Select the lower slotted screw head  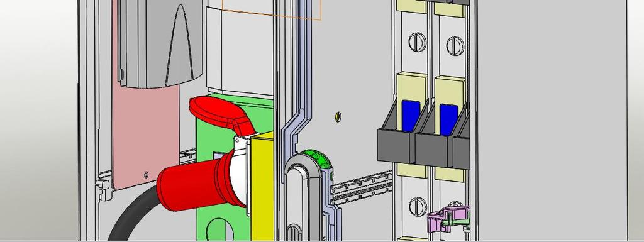(418, 206)
